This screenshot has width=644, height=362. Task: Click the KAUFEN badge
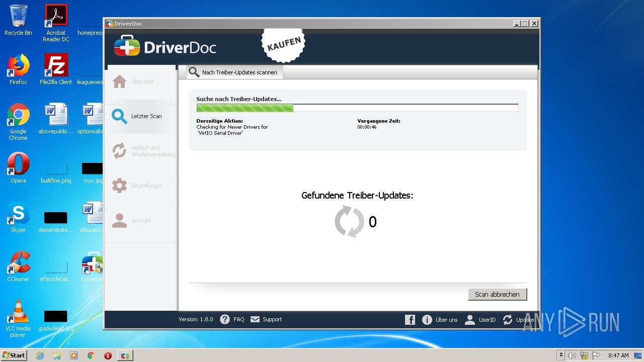click(284, 44)
